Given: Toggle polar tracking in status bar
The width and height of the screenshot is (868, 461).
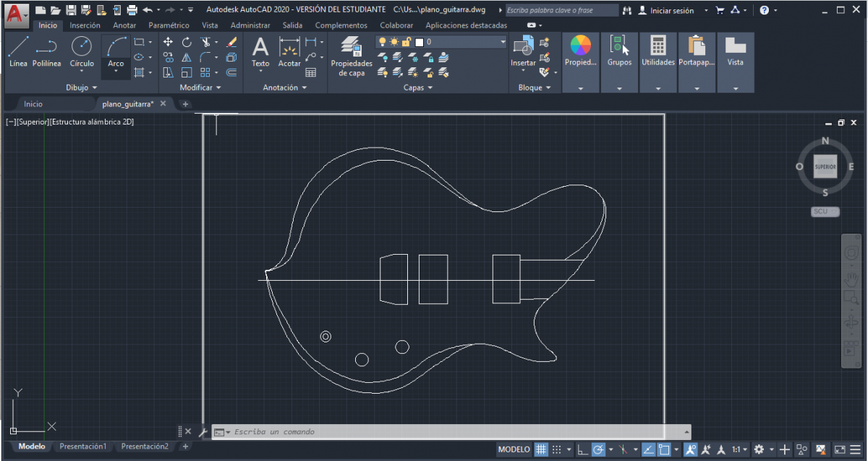Looking at the screenshot, I should pyautogui.click(x=598, y=449).
